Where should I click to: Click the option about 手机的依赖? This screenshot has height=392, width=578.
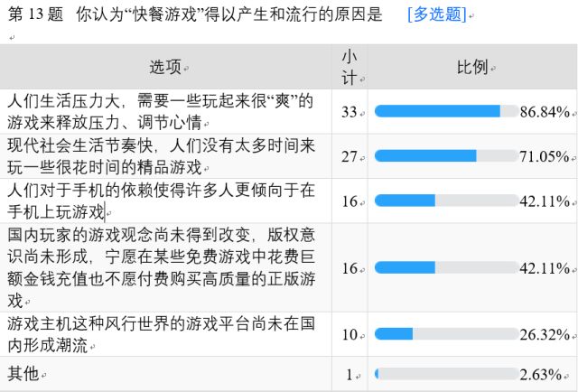coord(161,201)
